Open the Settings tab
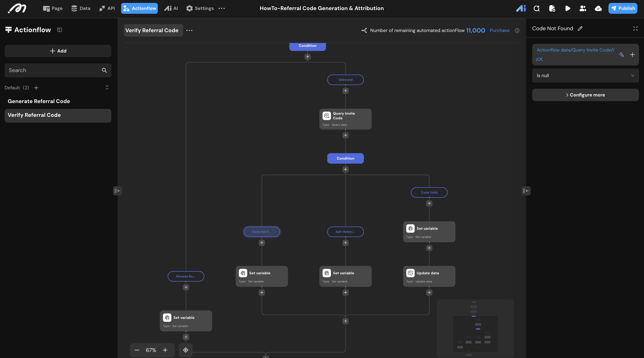The width and height of the screenshot is (644, 358). (x=200, y=9)
